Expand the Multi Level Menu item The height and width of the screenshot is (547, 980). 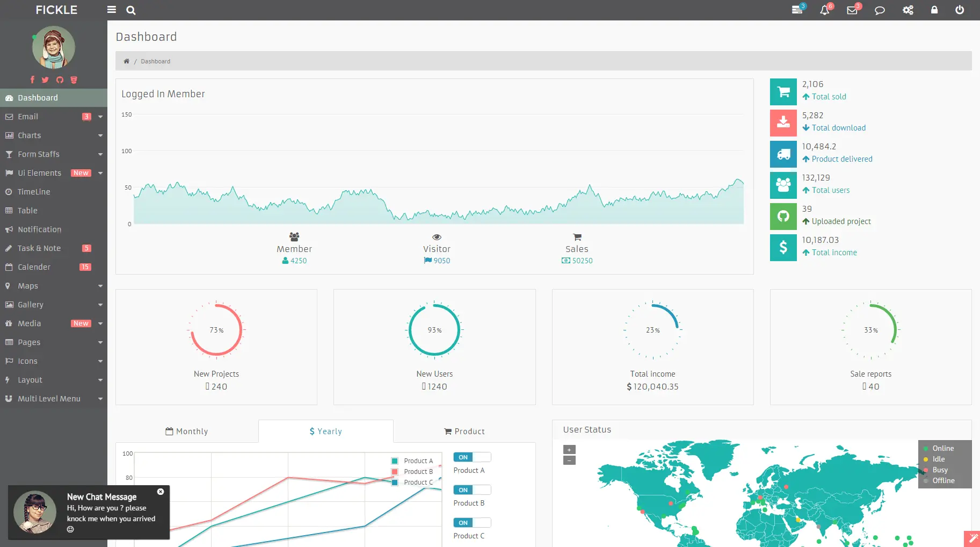54,399
